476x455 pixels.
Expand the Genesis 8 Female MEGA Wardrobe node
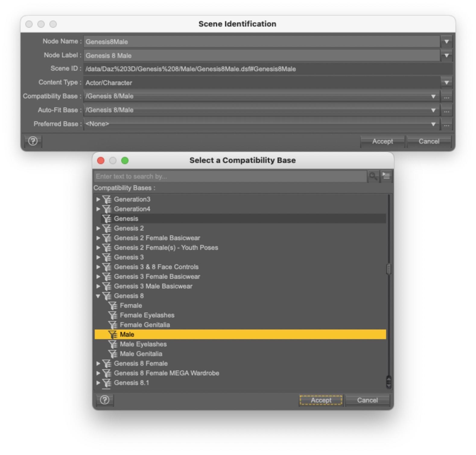[98, 373]
